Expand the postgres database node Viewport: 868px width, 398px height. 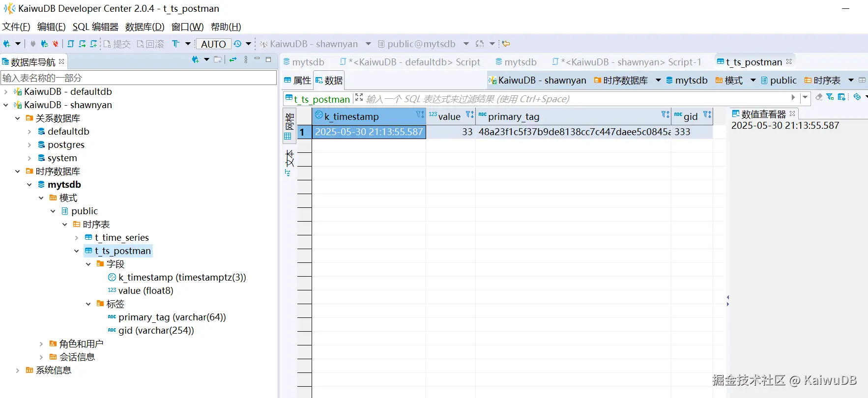[x=29, y=144]
